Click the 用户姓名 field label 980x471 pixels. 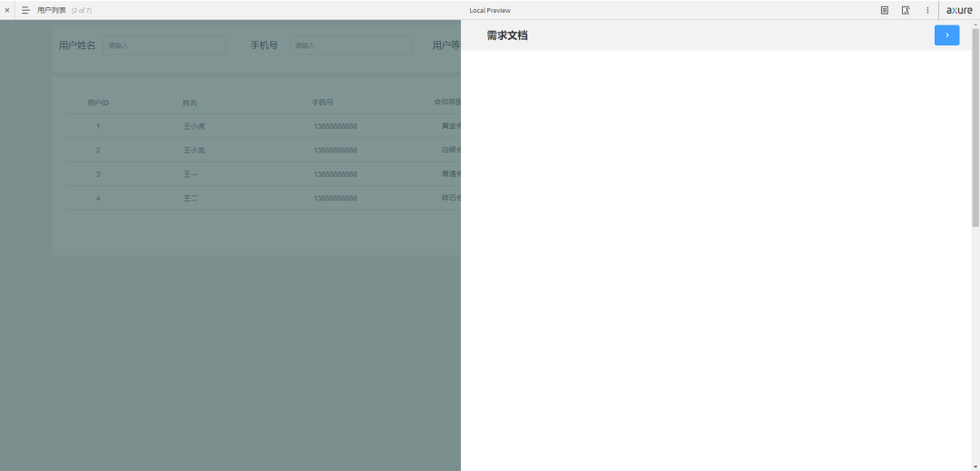pyautogui.click(x=77, y=45)
